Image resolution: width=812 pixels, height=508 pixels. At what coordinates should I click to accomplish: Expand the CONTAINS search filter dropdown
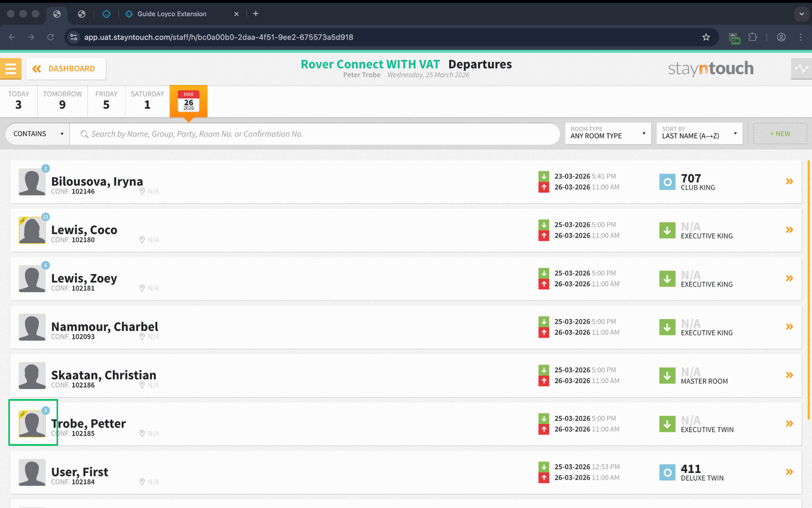[38, 134]
